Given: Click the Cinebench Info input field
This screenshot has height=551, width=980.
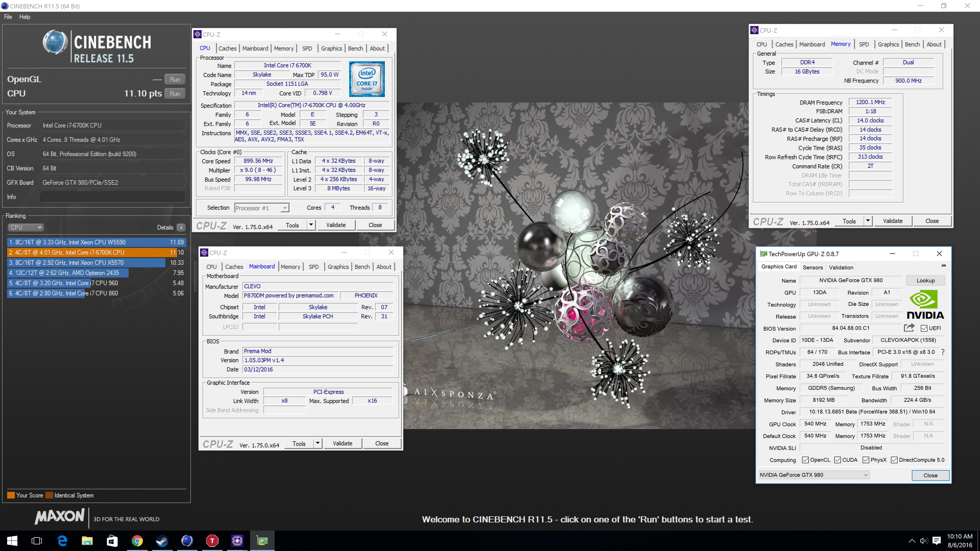Looking at the screenshot, I should pos(113,197).
